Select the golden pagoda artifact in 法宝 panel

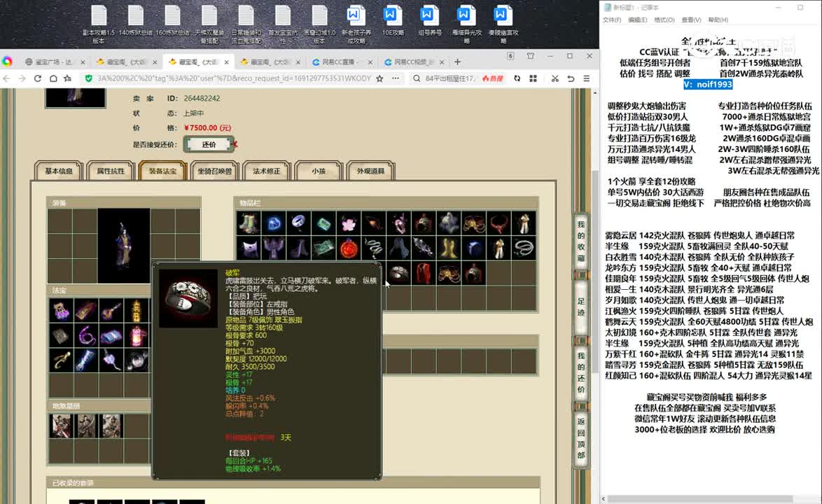[x=137, y=311]
